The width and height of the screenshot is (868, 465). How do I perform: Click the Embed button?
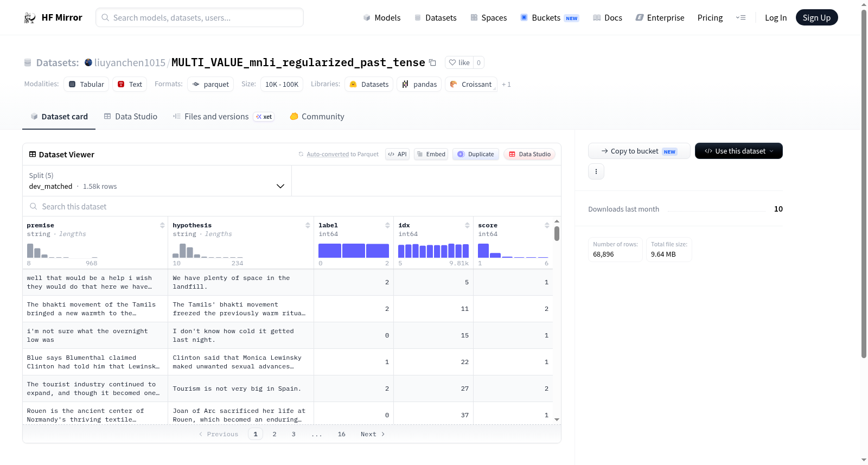[431, 154]
